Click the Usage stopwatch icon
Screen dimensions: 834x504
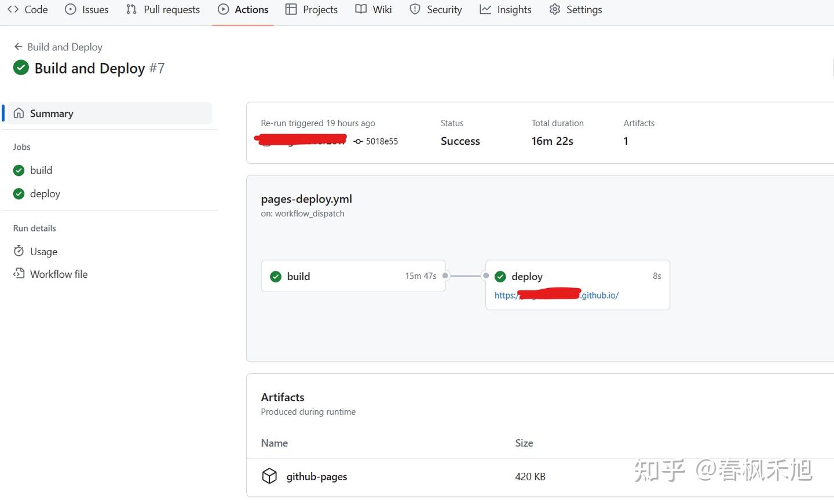pyautogui.click(x=19, y=251)
